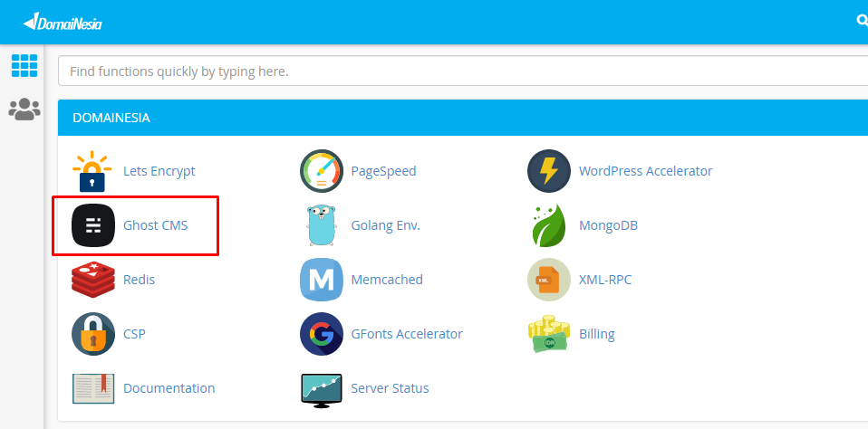This screenshot has width=868, height=429.
Task: Open the MongoDB green leaf icon
Action: coord(548,225)
